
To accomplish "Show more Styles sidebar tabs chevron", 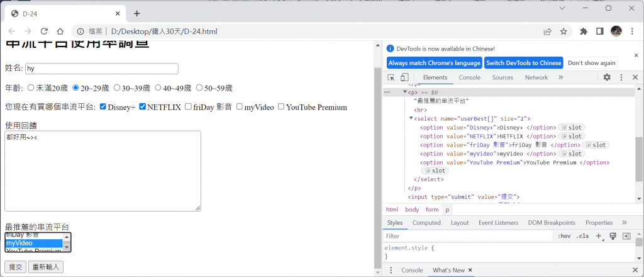I will pyautogui.click(x=625, y=222).
